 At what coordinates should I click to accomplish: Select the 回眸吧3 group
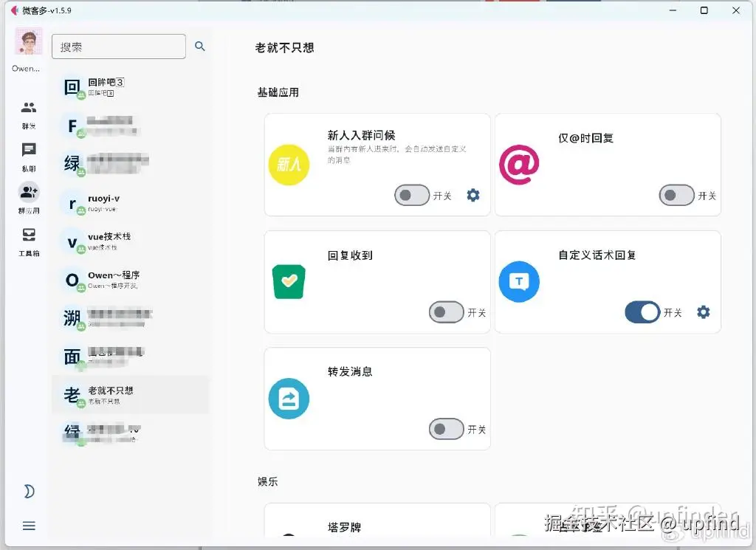pyautogui.click(x=130, y=87)
